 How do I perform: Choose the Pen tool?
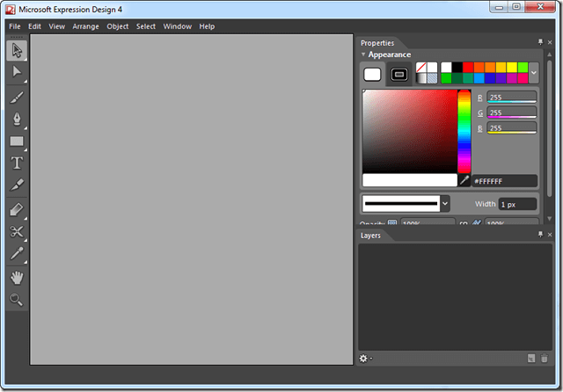(17, 118)
